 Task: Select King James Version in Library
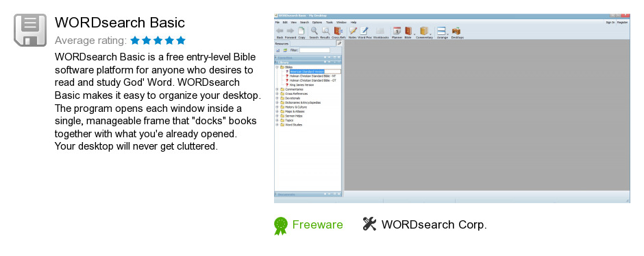tap(301, 85)
